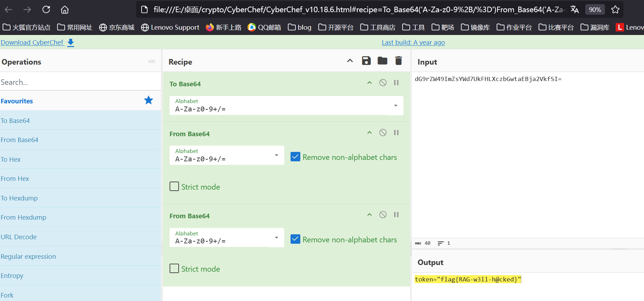Select URL Decode operation from the list
644x301 pixels.
coord(19,237)
